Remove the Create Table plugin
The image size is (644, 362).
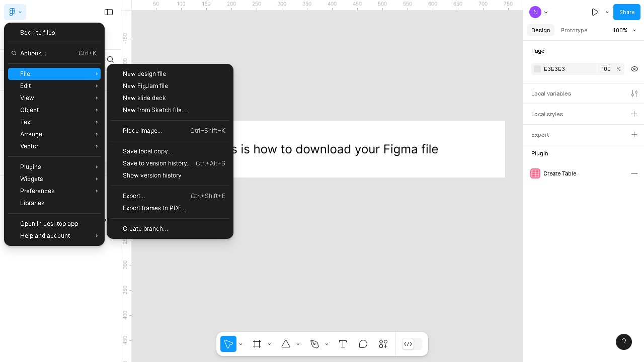click(634, 173)
